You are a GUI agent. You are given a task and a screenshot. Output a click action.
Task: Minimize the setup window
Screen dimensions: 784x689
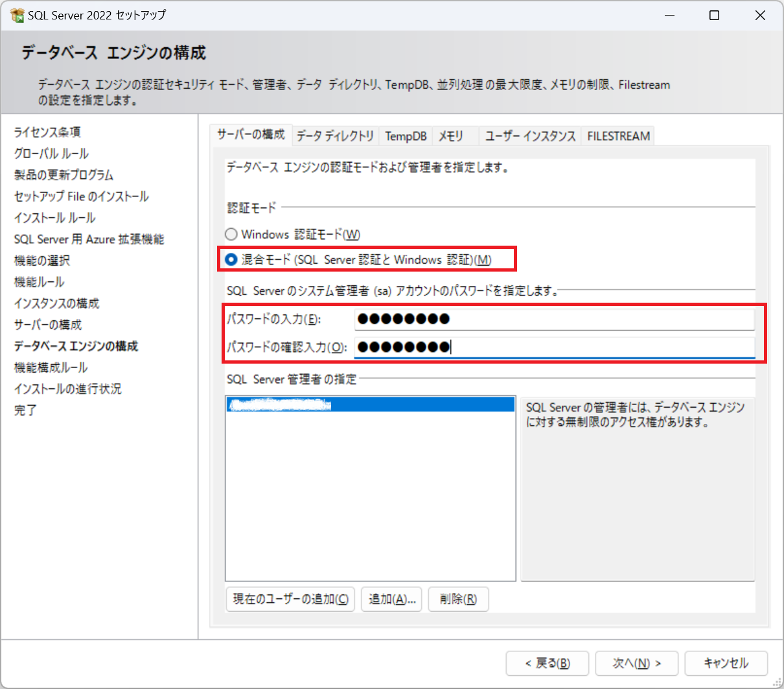[670, 15]
